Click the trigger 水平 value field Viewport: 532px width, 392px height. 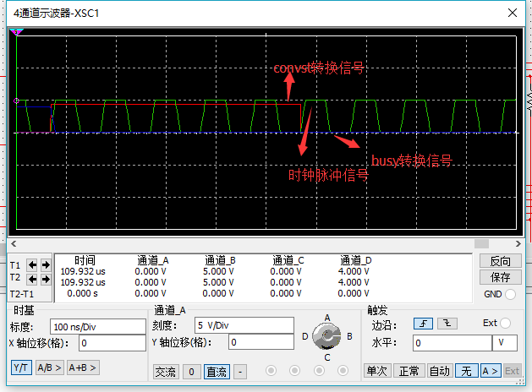(452, 343)
